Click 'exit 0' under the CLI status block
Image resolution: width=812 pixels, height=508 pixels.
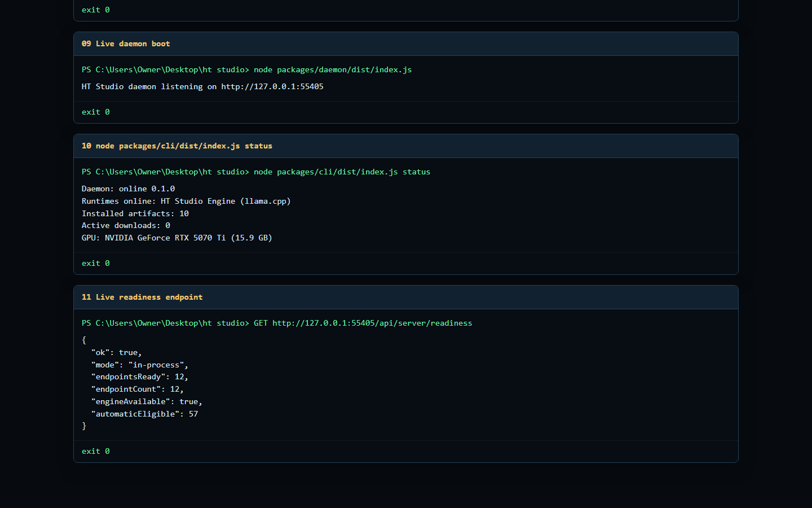[96, 263]
